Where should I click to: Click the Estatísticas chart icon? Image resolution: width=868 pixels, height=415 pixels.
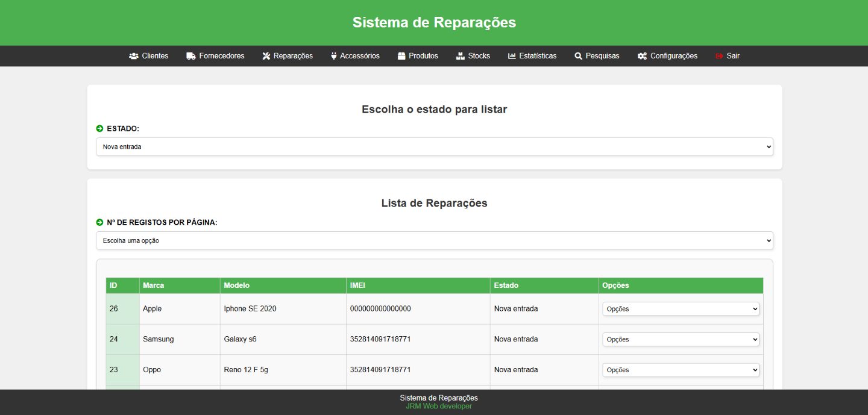(x=512, y=56)
